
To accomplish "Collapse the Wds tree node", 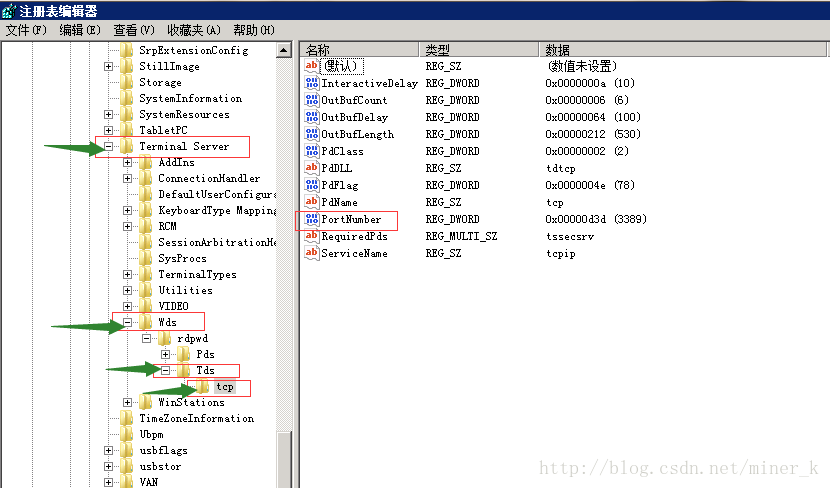I will 128,322.
